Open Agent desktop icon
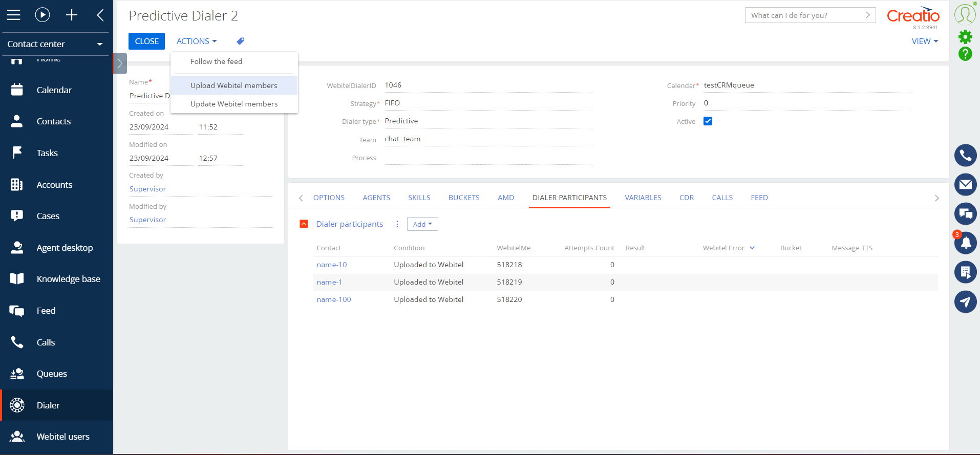The width and height of the screenshot is (980, 455). [17, 248]
